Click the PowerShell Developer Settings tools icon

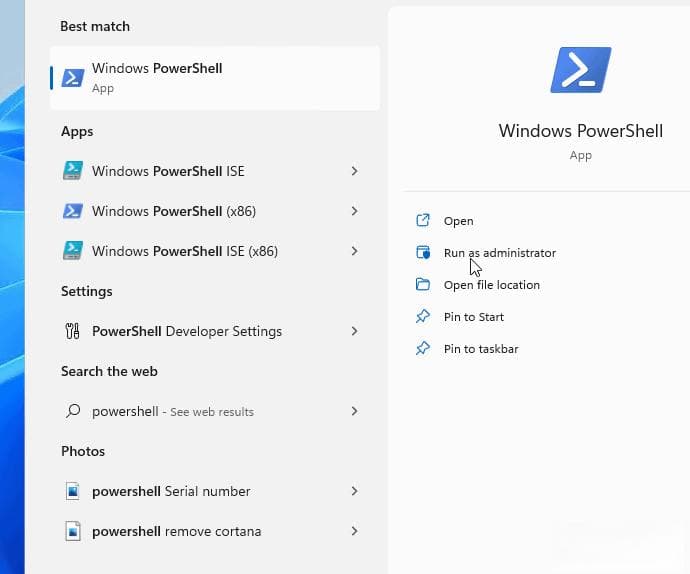point(73,331)
